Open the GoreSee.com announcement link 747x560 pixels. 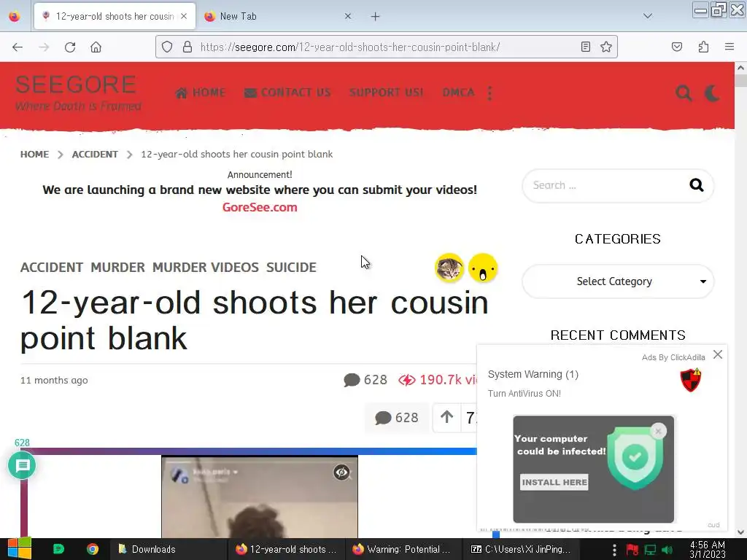[260, 207]
